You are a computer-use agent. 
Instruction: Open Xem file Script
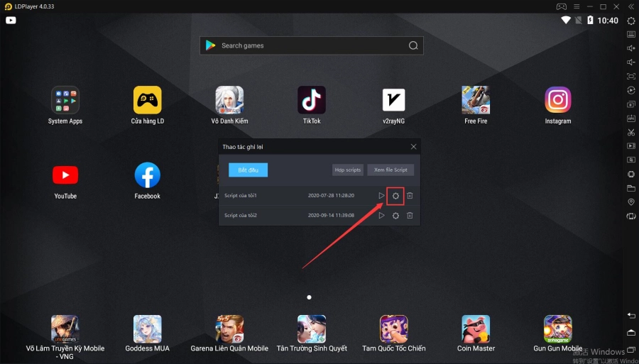390,170
